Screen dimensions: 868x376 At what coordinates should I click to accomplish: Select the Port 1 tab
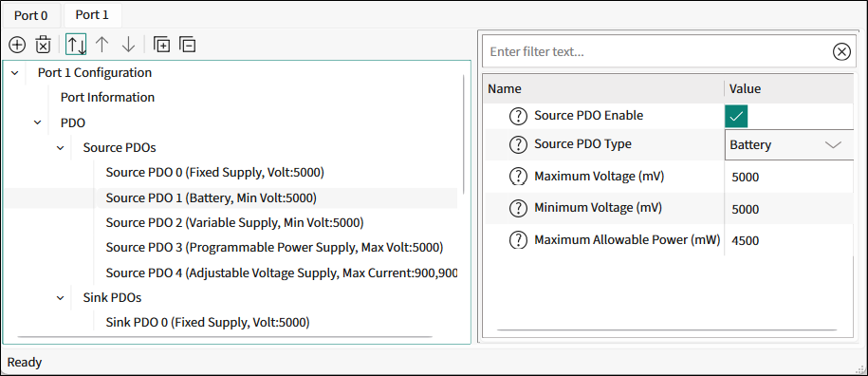pos(92,15)
